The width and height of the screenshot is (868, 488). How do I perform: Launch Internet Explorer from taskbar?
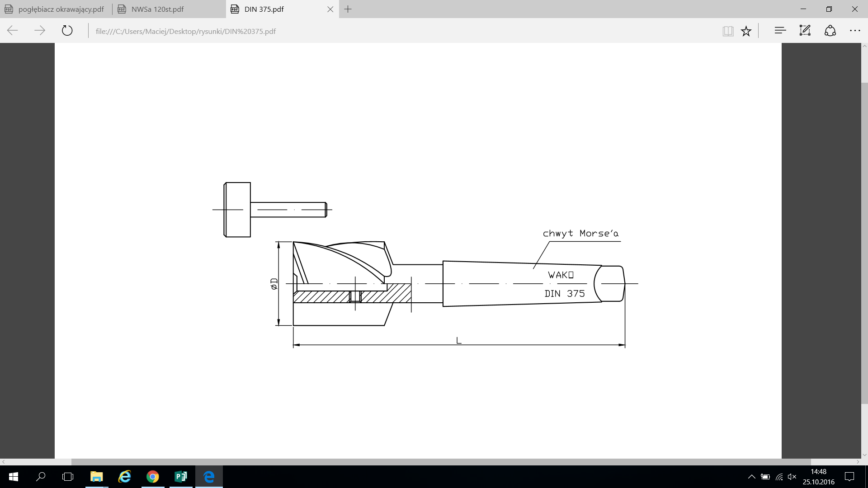coord(125,477)
